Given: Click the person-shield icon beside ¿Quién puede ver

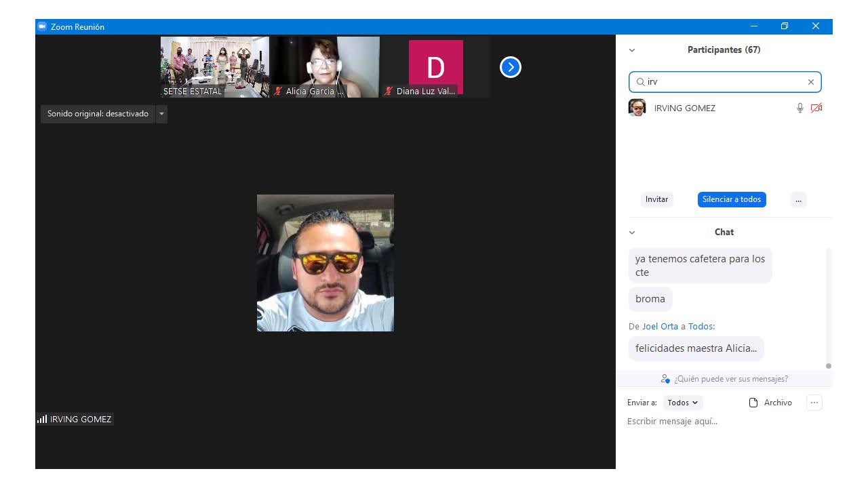Looking at the screenshot, I should 665,379.
